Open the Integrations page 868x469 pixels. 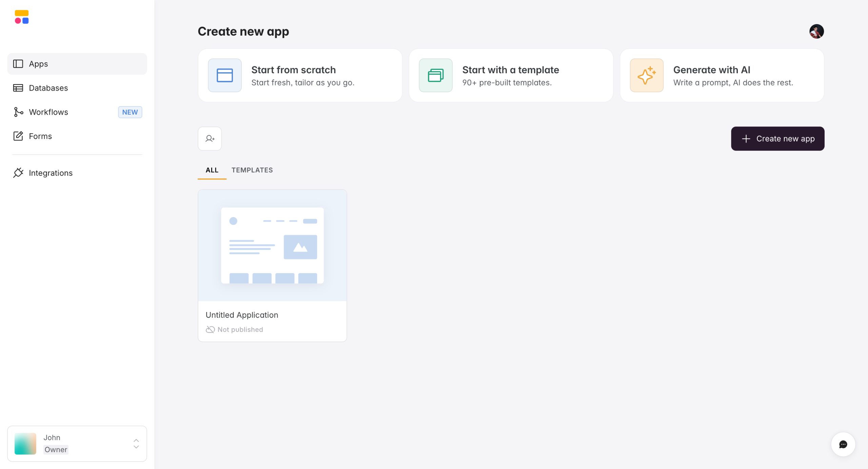click(51, 173)
